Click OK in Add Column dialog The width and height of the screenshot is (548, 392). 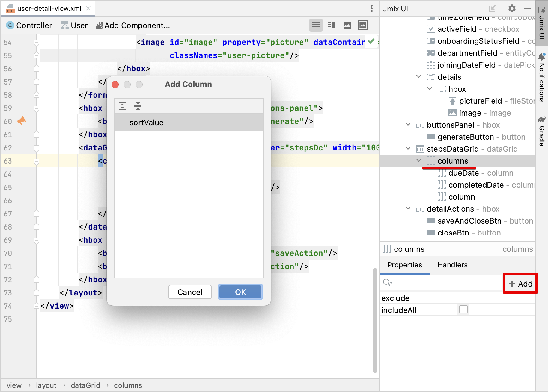tap(240, 292)
